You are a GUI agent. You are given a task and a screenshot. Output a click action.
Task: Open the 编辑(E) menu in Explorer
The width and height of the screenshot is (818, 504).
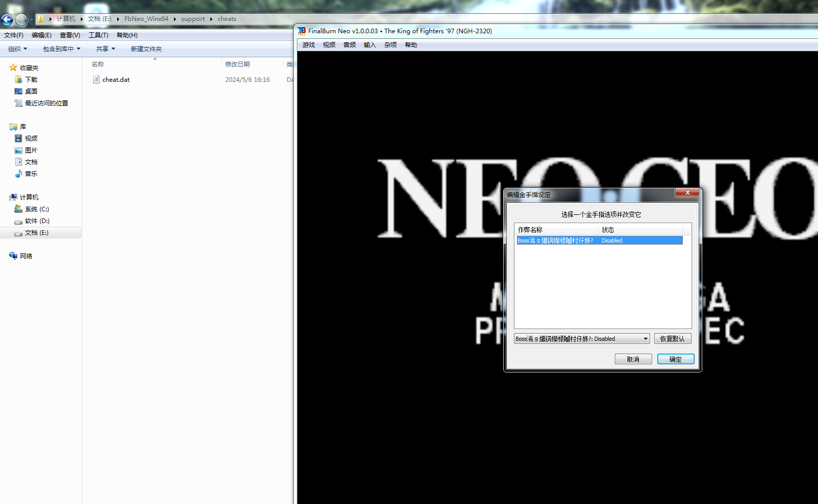[41, 35]
